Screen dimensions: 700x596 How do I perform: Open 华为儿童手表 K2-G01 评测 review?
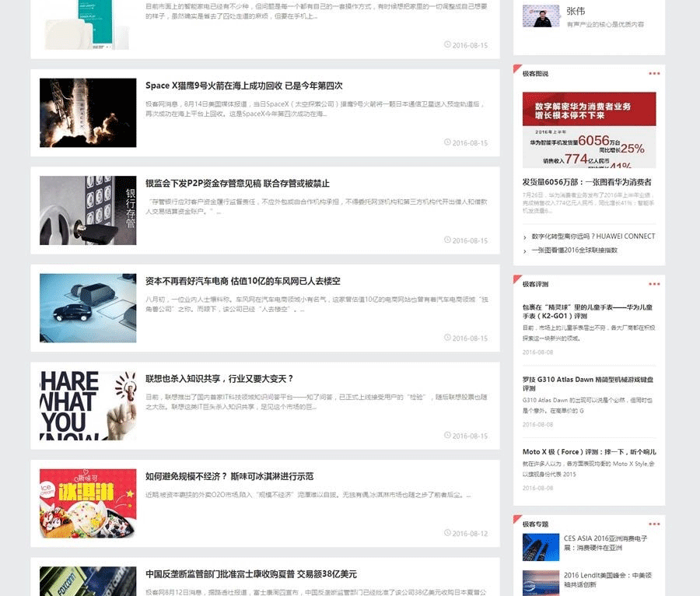[x=587, y=312]
